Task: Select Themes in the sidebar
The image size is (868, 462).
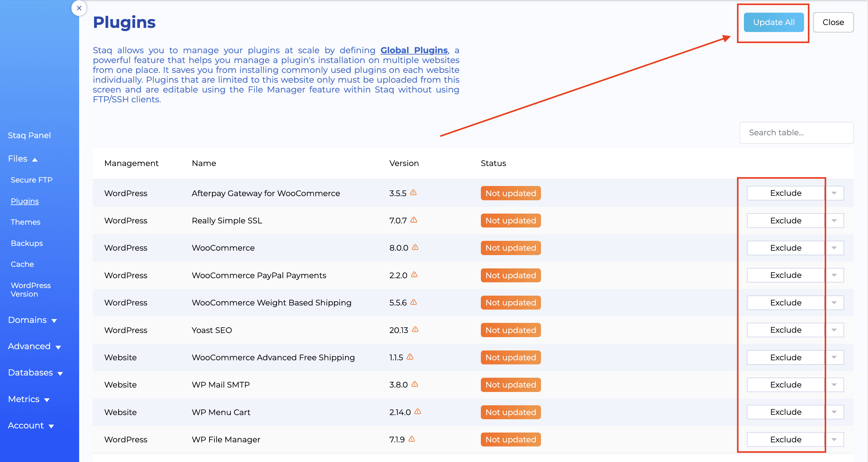Action: (x=25, y=222)
